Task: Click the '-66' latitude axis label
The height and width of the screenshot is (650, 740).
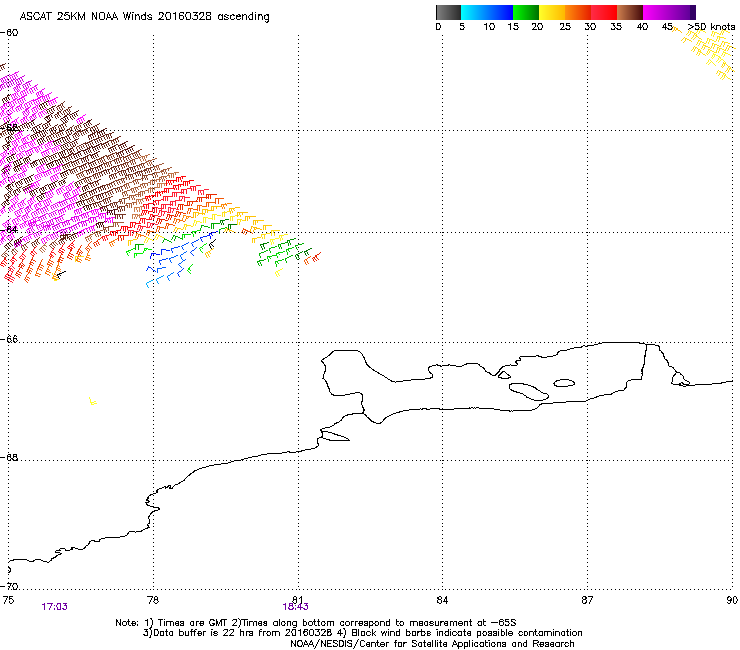Action: click(9, 339)
